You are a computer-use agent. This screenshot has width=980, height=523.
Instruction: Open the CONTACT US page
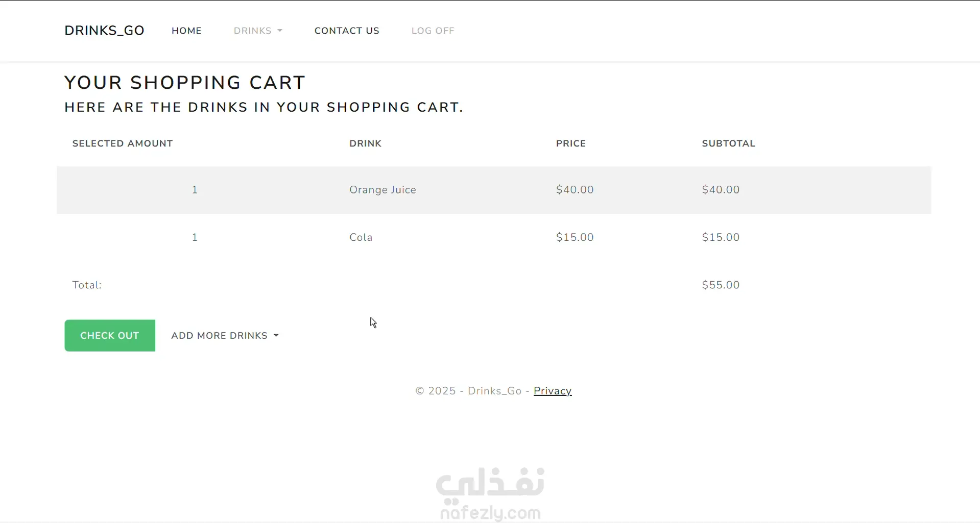click(347, 31)
